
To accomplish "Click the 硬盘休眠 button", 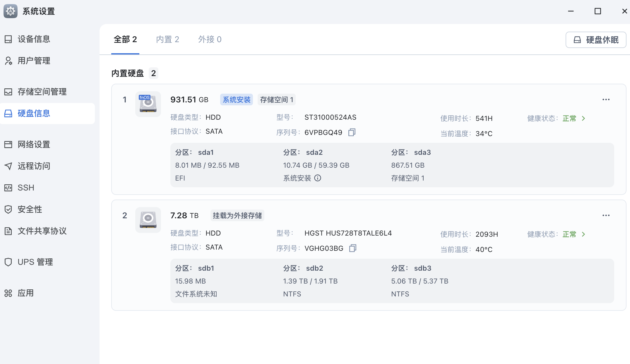I will tap(596, 40).
